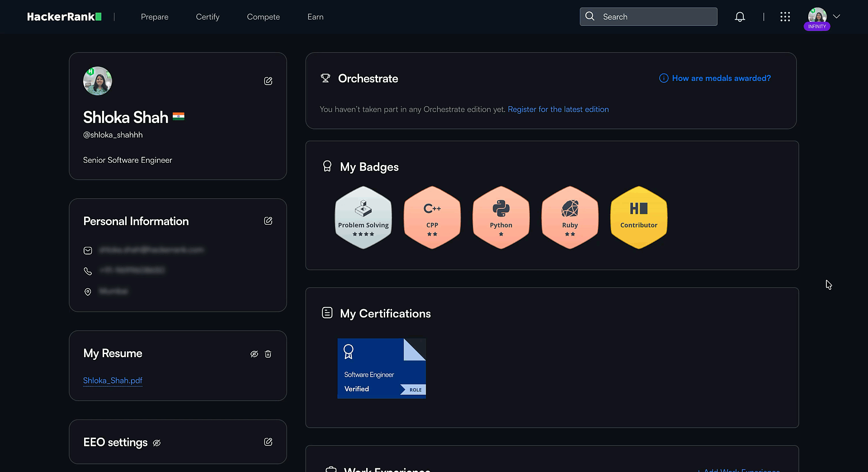Open the apps grid menu
Viewport: 868px width, 472px height.
tap(785, 17)
